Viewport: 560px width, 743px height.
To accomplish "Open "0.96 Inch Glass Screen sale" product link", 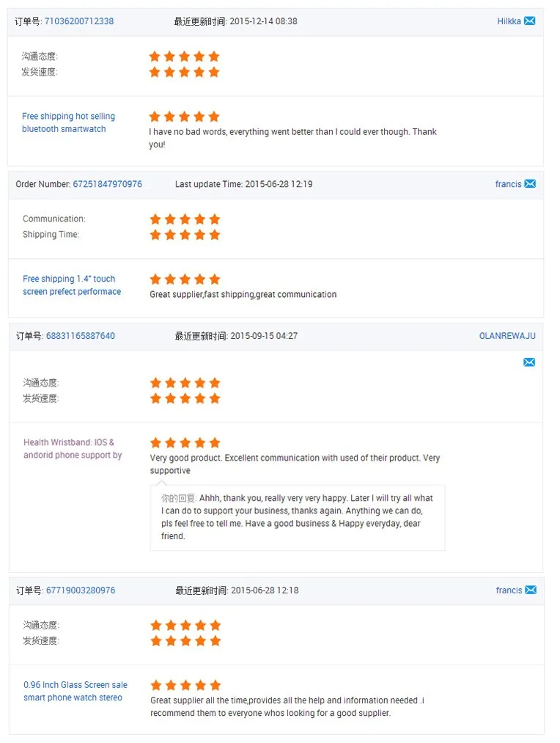I will (x=75, y=691).
